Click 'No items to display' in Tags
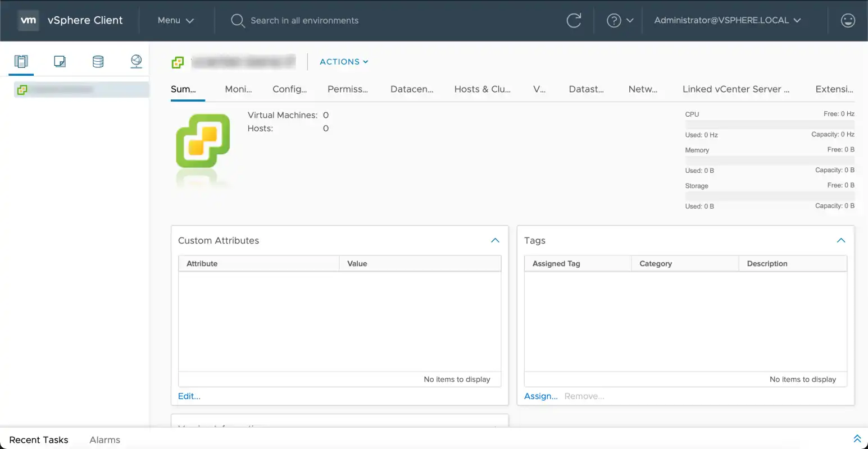Screen dimensions: 868x449 coord(803,379)
